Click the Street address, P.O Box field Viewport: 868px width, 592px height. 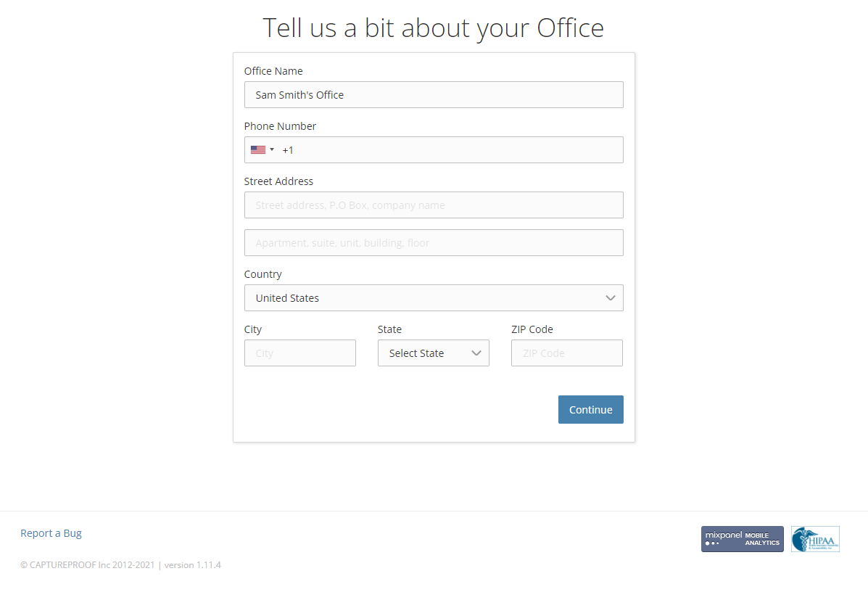click(434, 205)
